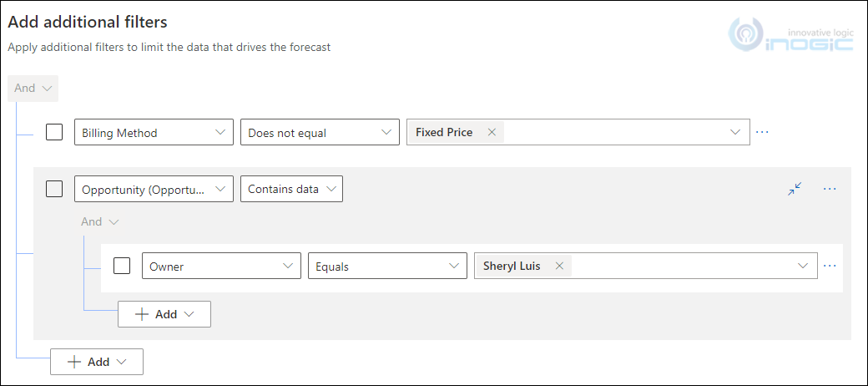Open more options for Owner row
868x386 pixels.
point(830,266)
